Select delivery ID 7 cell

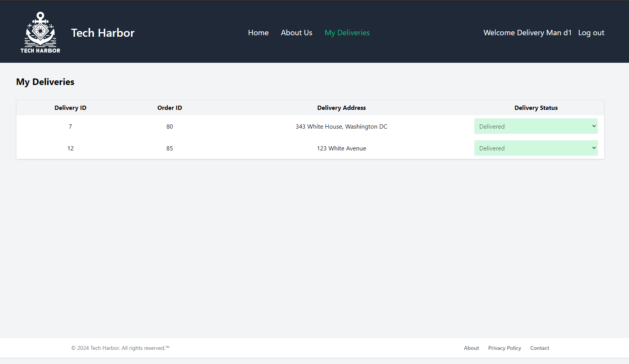click(70, 127)
